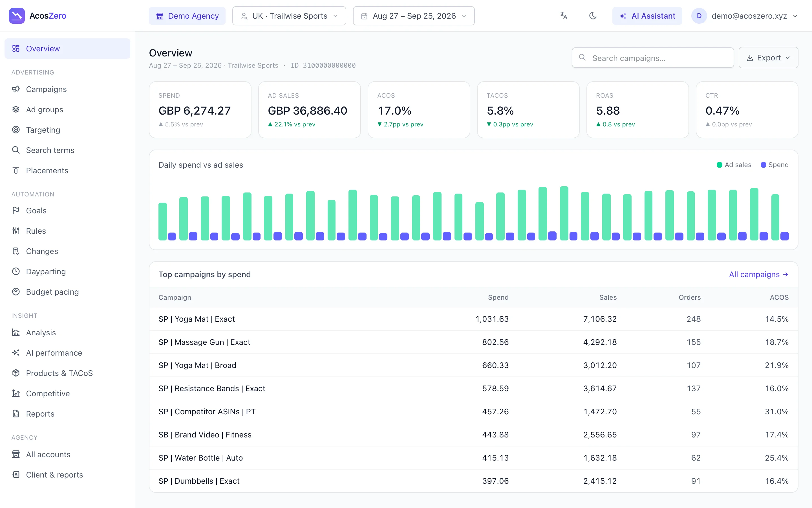The image size is (812, 508).
Task: Click the Ad sales legend color dot
Action: (x=720, y=165)
